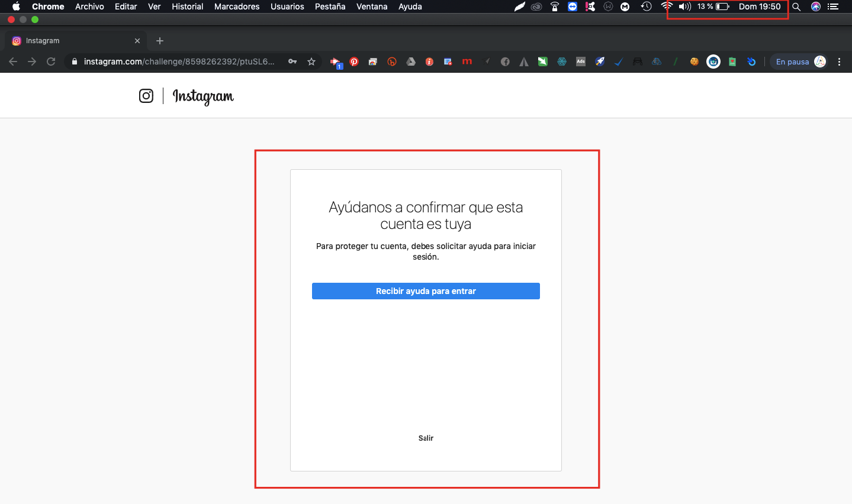Click the green arrow square extension
Screen dimensions: 852x504
[x=543, y=62]
